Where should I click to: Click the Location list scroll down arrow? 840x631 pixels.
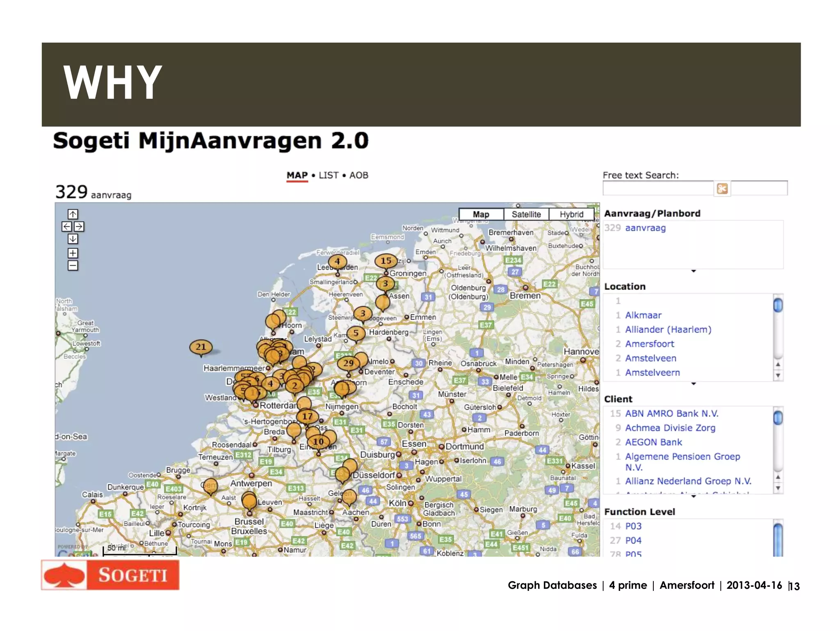click(x=778, y=375)
